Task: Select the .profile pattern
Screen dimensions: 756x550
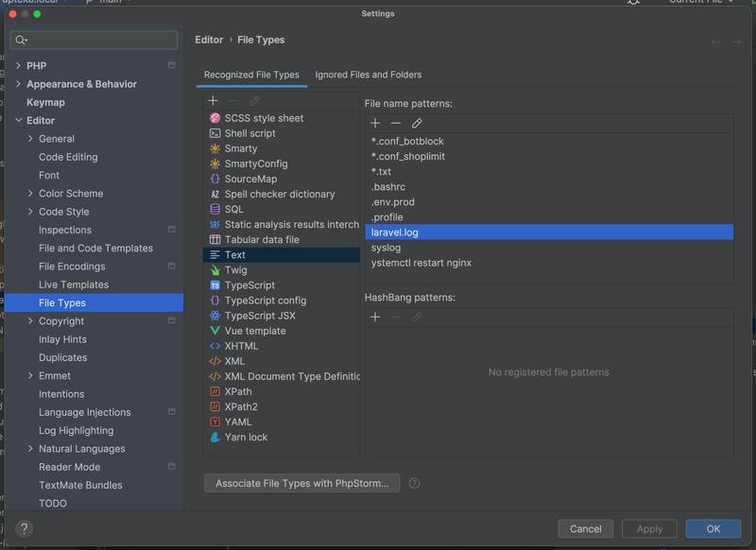Action: pyautogui.click(x=549, y=217)
